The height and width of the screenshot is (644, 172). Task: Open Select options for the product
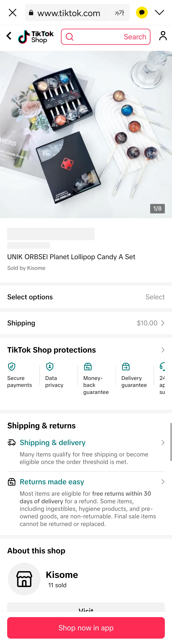(x=86, y=297)
